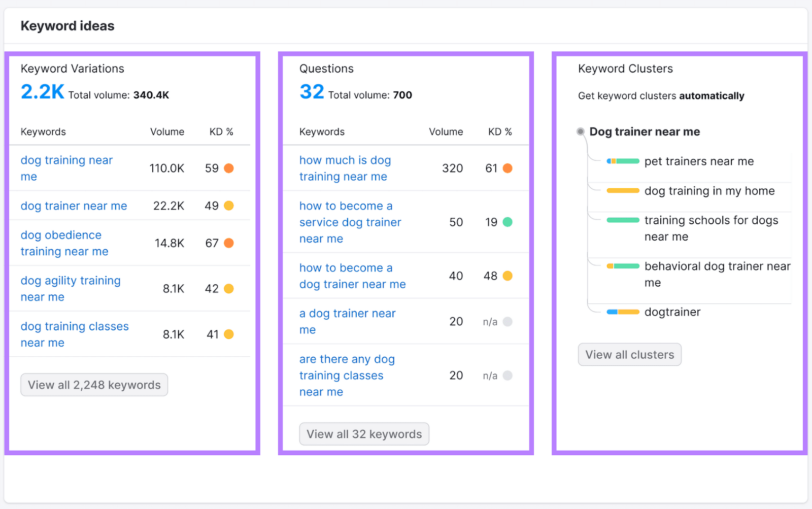
Task: Click the 2.2K keyword variations count
Action: click(43, 92)
